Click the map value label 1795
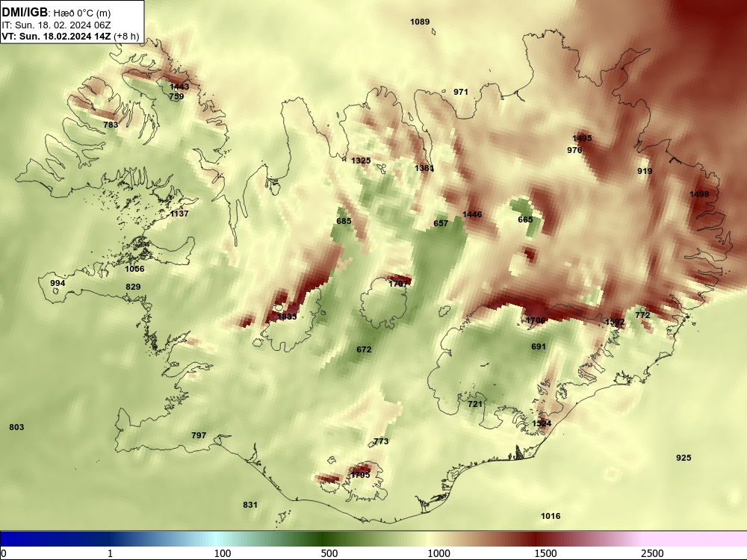This screenshot has height=560, width=747. [360, 475]
